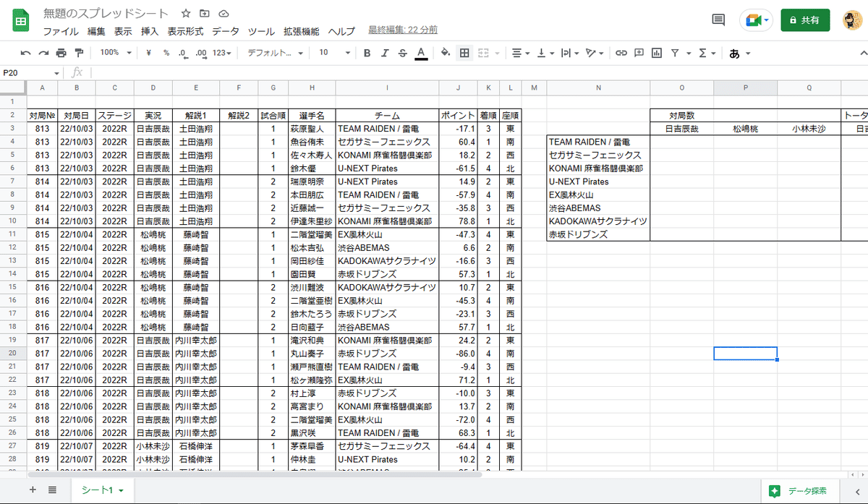Click the document title 無題のスプレッドシート

coord(106,13)
